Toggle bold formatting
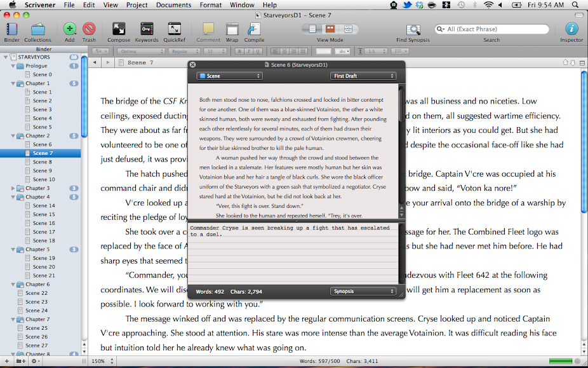The height and width of the screenshot is (368, 588). click(x=239, y=51)
